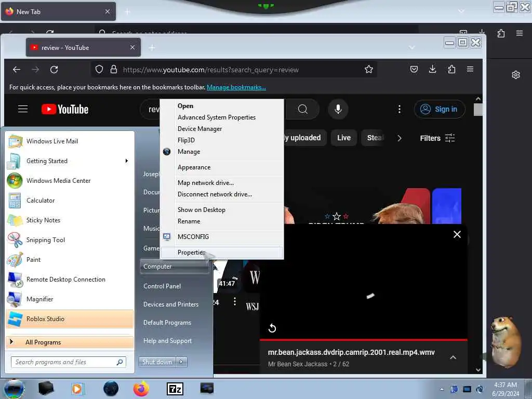Viewport: 532px width, 399px height.
Task: Launch the Snipping Tool
Action: click(x=70, y=240)
